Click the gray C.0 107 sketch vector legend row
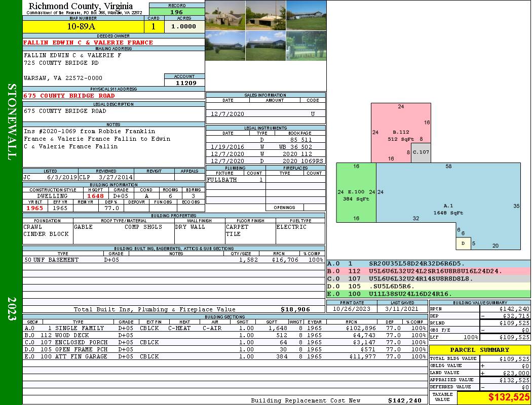 (429, 278)
